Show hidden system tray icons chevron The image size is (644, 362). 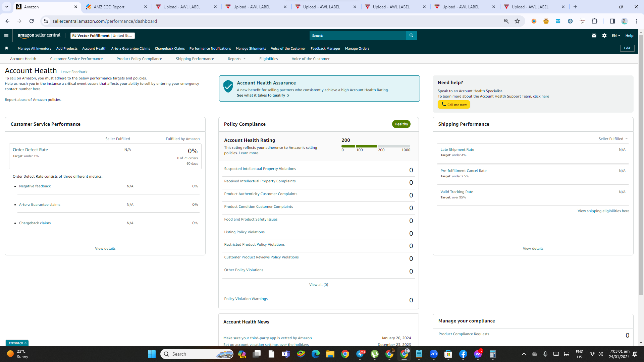pyautogui.click(x=524, y=354)
